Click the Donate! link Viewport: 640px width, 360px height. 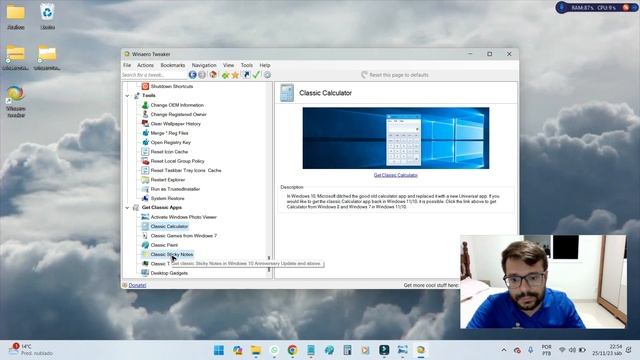137,285
